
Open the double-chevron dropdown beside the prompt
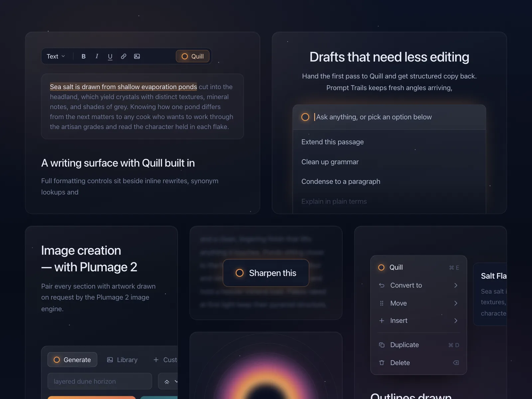click(168, 381)
